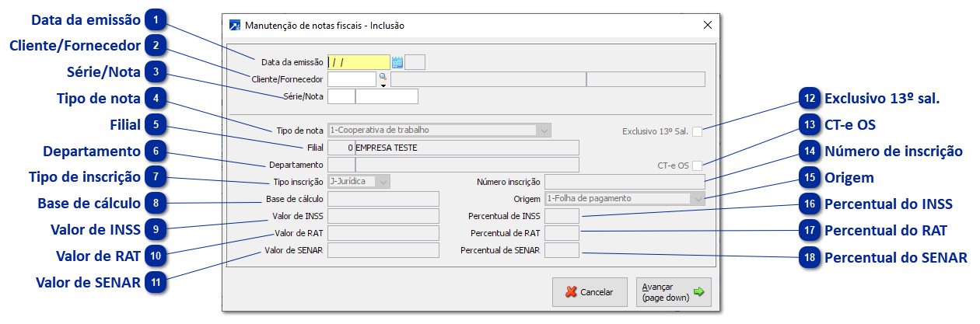Viewport: 980px width, 324px height.
Task: Click the Avançar (page down) button
Action: tap(673, 292)
